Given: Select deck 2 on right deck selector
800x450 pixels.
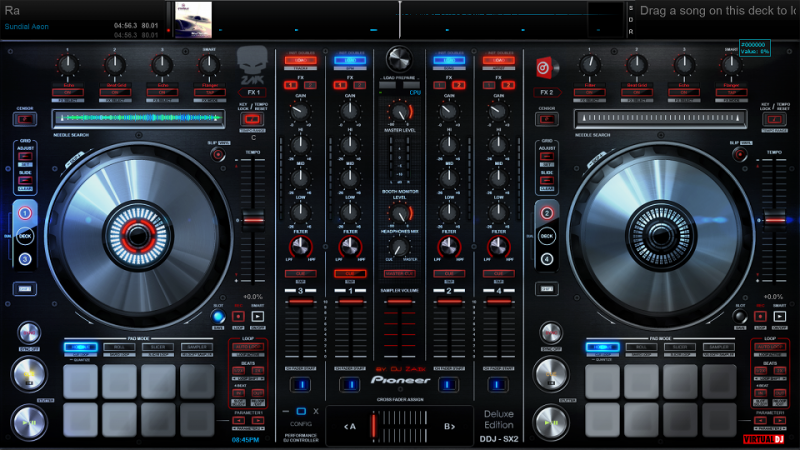Looking at the screenshot, I should pyautogui.click(x=546, y=213).
